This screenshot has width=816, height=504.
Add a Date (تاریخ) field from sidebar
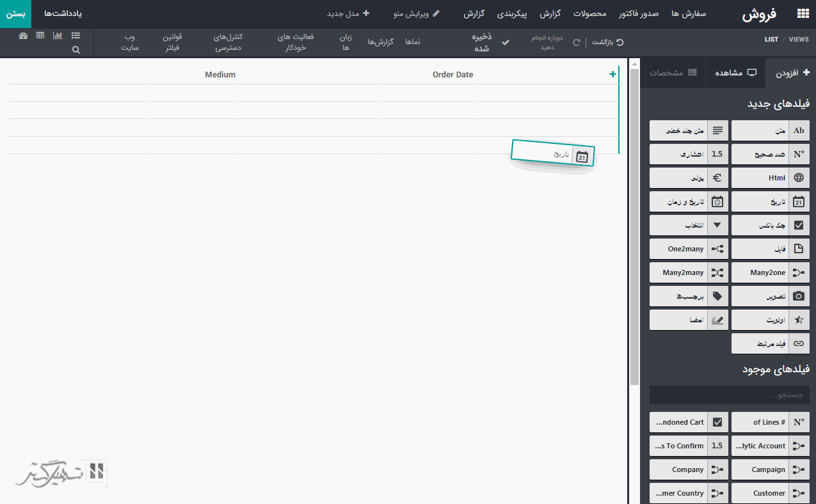click(x=771, y=201)
